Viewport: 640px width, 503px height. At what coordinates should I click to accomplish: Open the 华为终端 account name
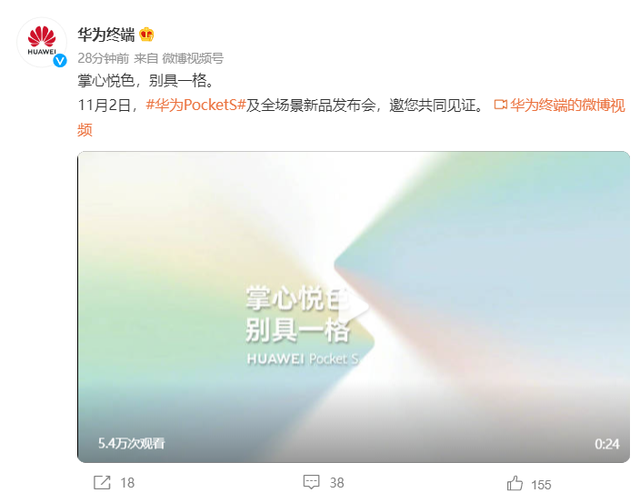pyautogui.click(x=106, y=35)
